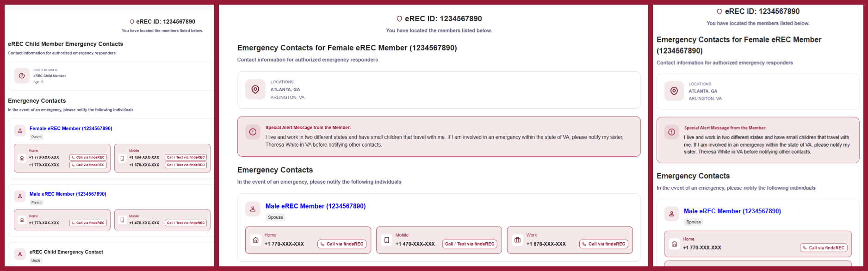Viewport: 868px width, 271px height.
Task: Click the child member face icon in left panel
Action: [x=22, y=76]
